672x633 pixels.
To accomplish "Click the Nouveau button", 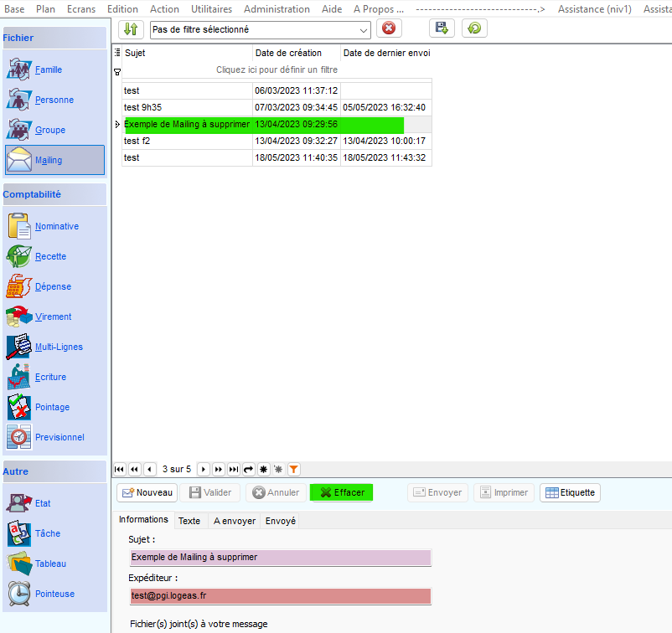I will click(147, 492).
